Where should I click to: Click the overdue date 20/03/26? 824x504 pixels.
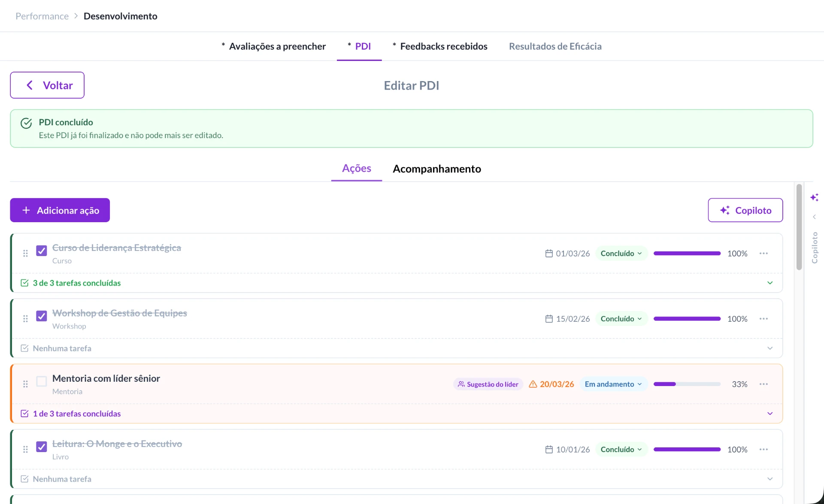[557, 384]
